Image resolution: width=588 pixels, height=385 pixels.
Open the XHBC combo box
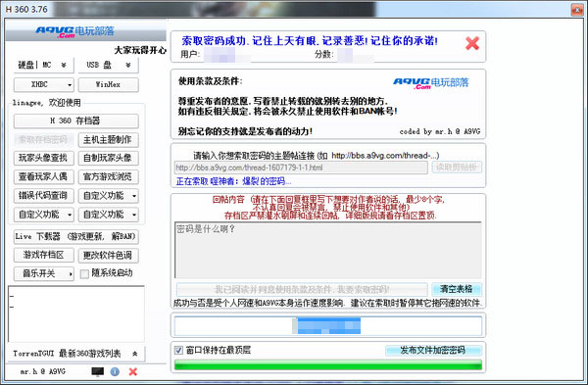43,84
